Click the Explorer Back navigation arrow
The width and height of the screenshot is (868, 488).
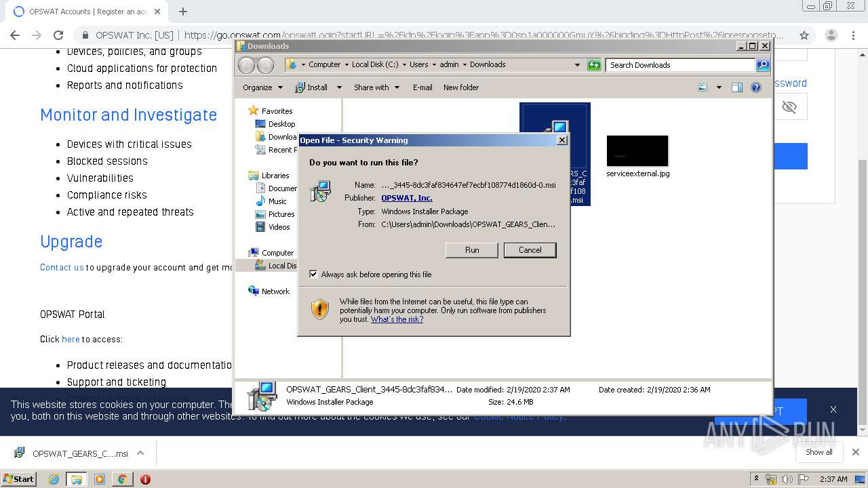[x=246, y=65]
